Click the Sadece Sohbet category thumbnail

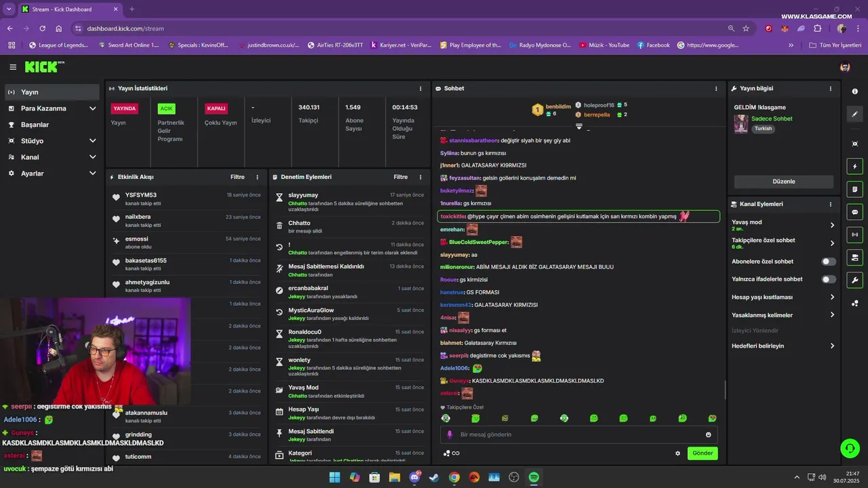point(741,123)
